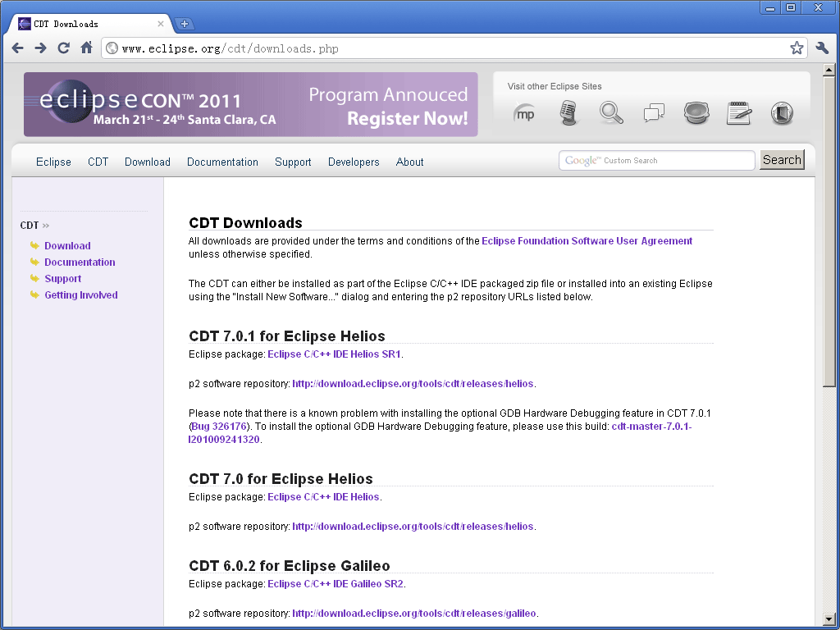The image size is (840, 630).
Task: Open the galileo repository URL link
Action: 414,614
